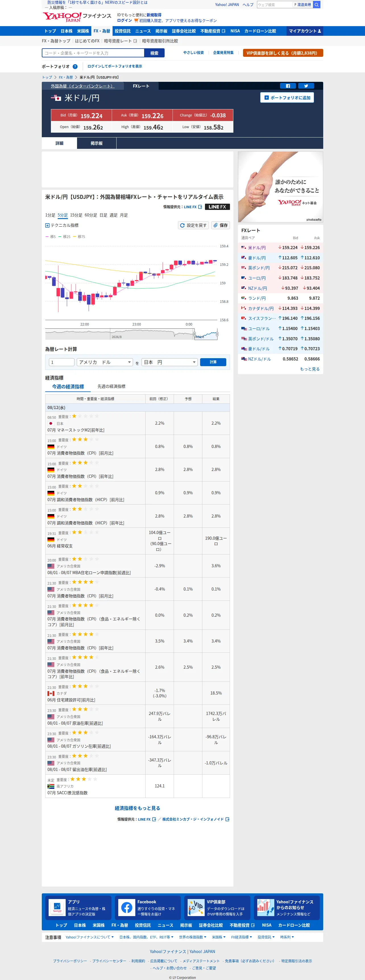Expand Yahoo!ファイナンスについて footer notes

click(x=90, y=937)
